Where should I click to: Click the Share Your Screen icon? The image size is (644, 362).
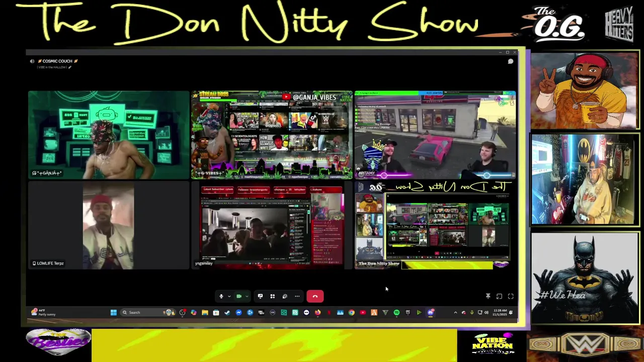260,296
